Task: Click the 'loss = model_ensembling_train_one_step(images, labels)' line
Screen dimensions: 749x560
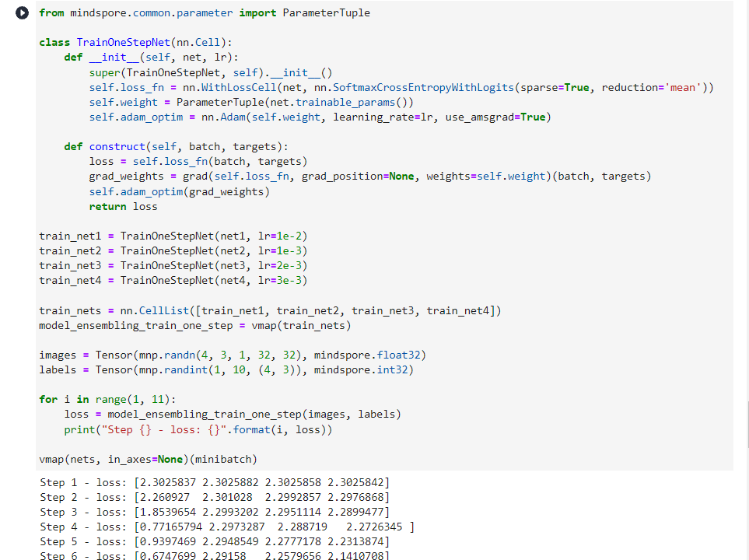Action: pos(233,415)
